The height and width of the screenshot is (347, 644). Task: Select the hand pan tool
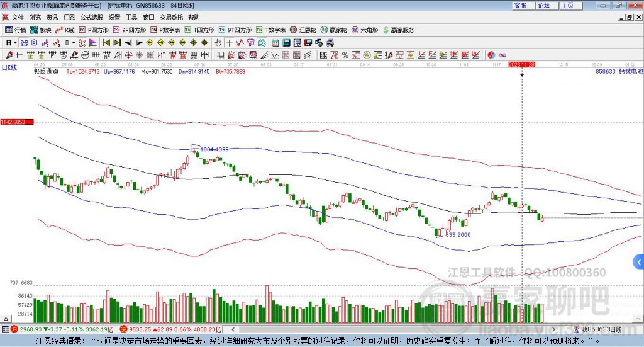(x=218, y=43)
